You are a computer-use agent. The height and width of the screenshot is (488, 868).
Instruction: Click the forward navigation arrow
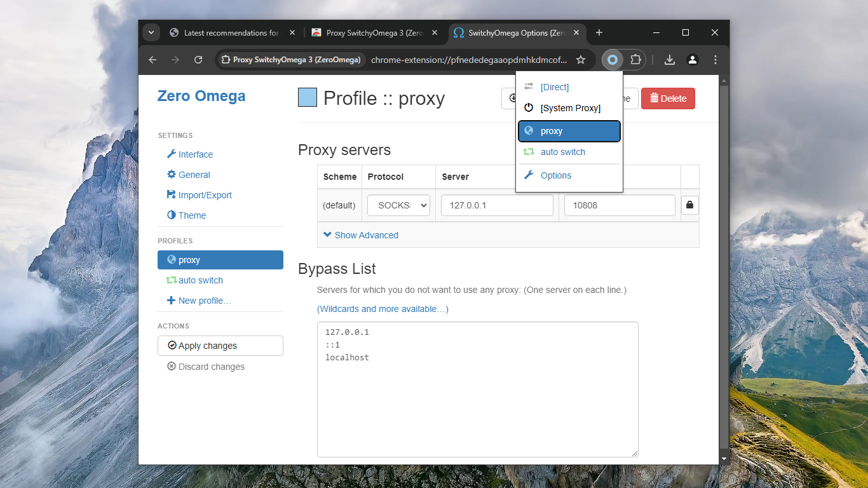(x=175, y=60)
